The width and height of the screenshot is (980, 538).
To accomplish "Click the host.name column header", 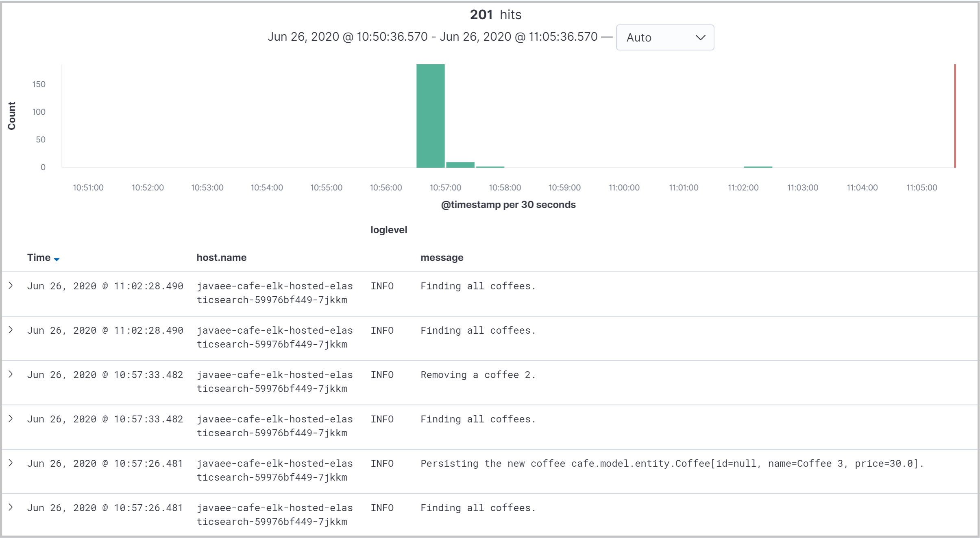I will click(222, 258).
